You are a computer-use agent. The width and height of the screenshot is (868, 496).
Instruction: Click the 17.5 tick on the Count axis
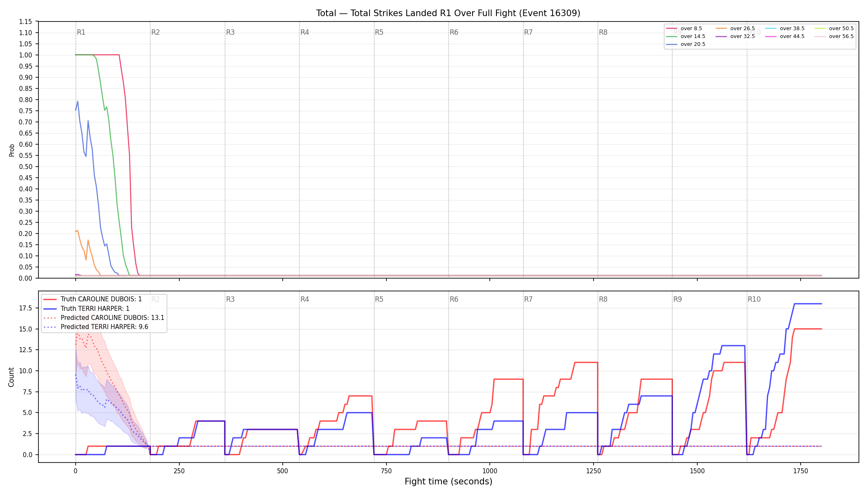click(26, 308)
